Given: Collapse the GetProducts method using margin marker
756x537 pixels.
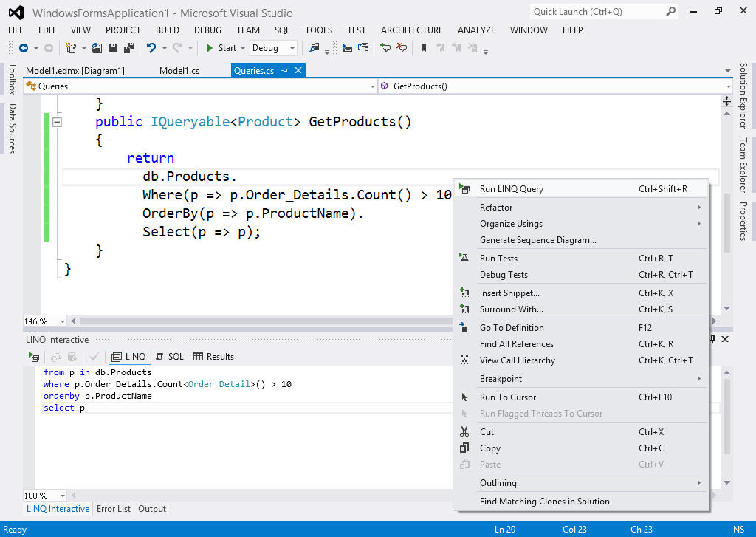Looking at the screenshot, I should click(57, 123).
